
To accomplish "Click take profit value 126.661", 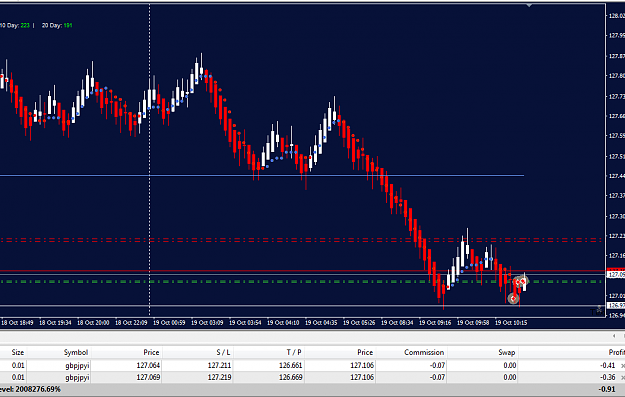I will [x=291, y=366].
